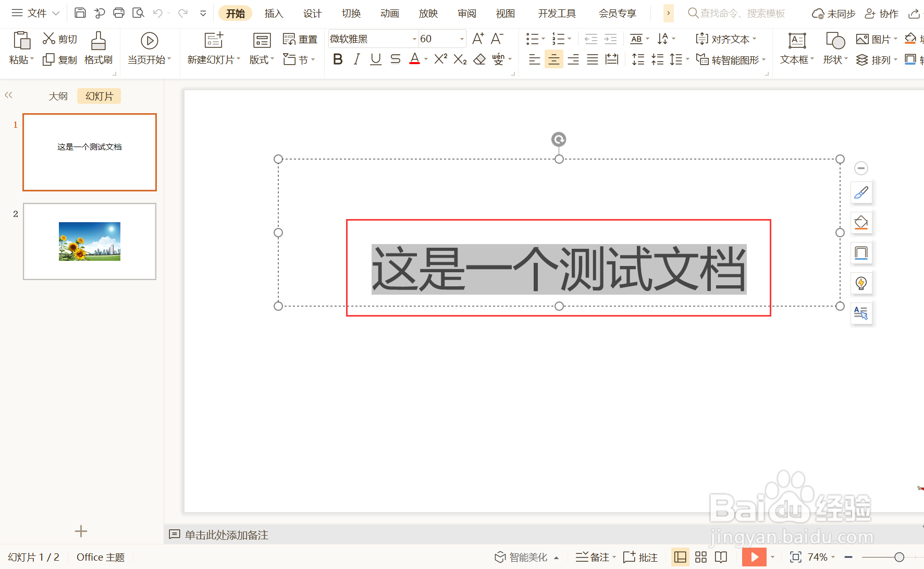Click the Print icon in quick access bar
Viewport: 924px width, 569px height.
[119, 13]
